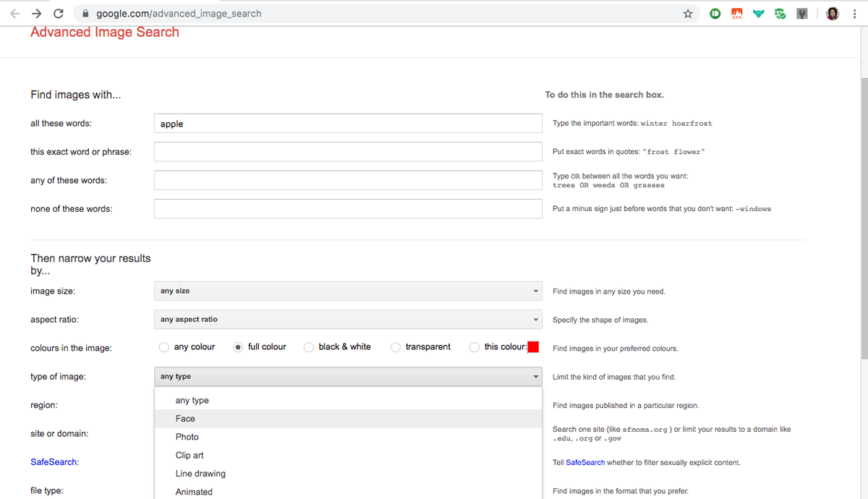868x499 pixels.
Task: Open the image size dropdown
Action: pos(348,291)
